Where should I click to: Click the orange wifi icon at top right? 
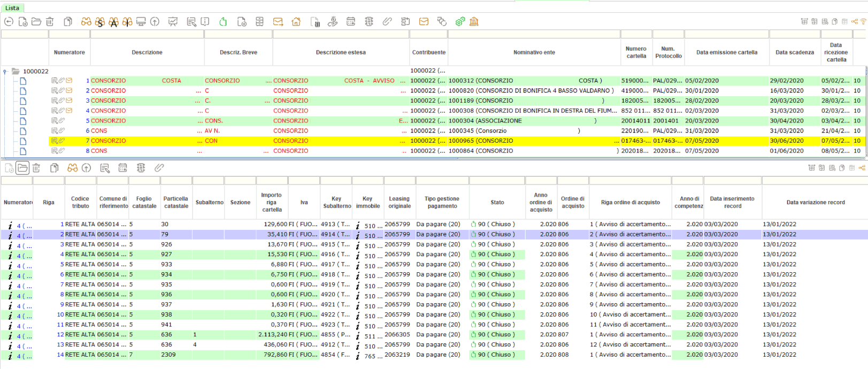(x=863, y=21)
